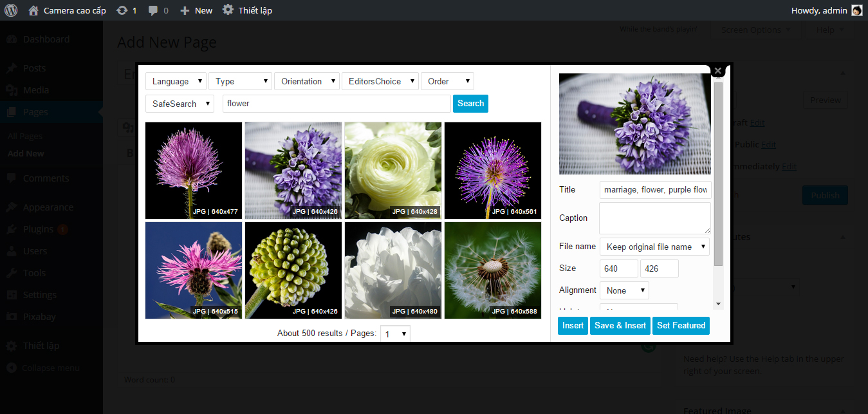The height and width of the screenshot is (414, 868).
Task: Click Collapse menu in the sidebar
Action: pyautogui.click(x=51, y=368)
